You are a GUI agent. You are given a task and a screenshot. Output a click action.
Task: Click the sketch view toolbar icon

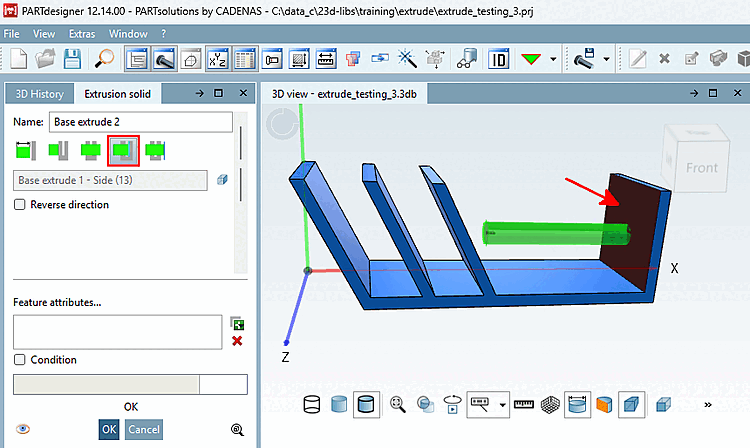tap(191, 59)
